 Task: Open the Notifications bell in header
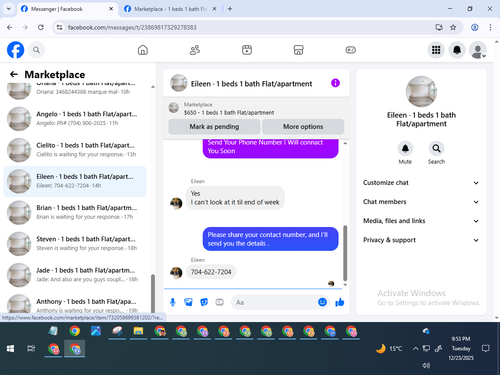coord(457,50)
